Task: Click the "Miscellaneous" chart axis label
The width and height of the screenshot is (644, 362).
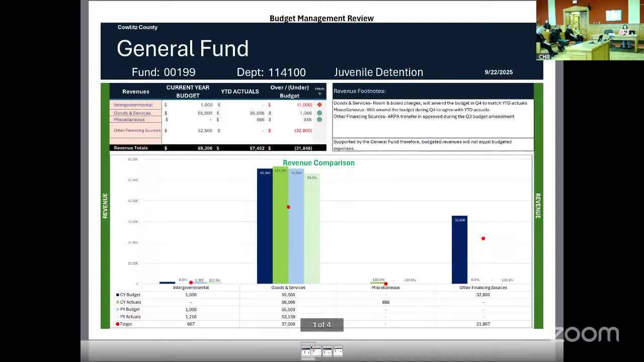Action: point(385,288)
